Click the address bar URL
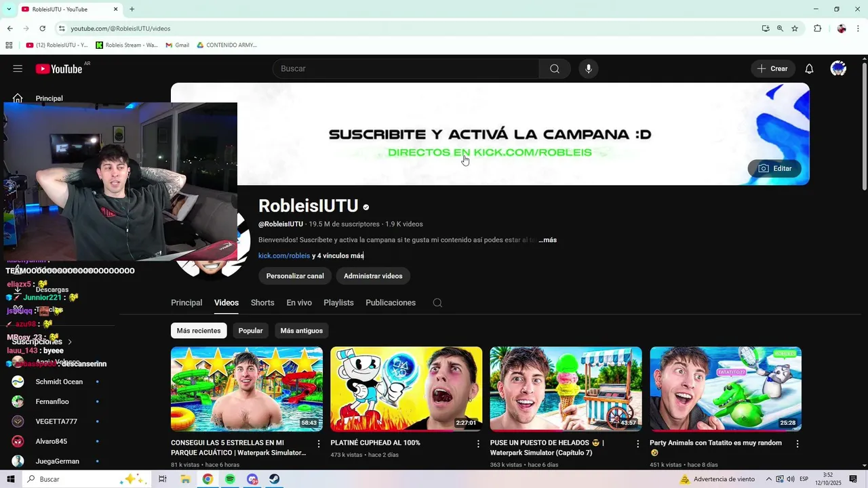Screen dimensions: 868x488 pyautogui.click(x=121, y=28)
